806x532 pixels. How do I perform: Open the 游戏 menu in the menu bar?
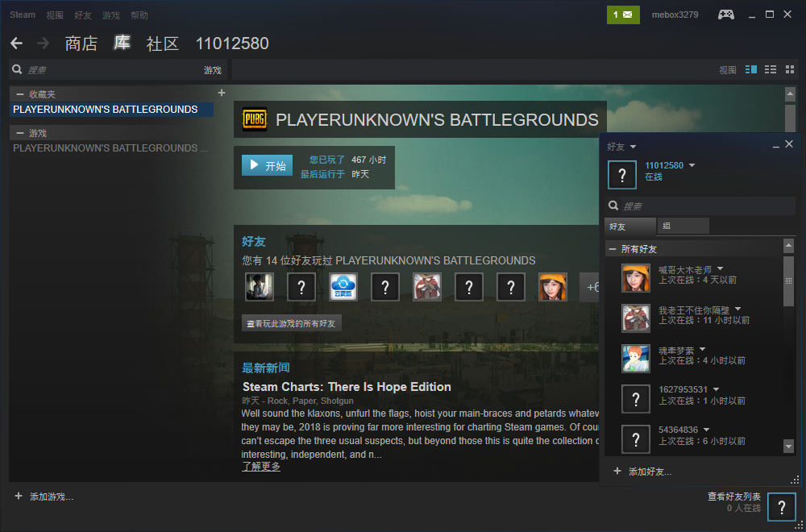coord(111,15)
